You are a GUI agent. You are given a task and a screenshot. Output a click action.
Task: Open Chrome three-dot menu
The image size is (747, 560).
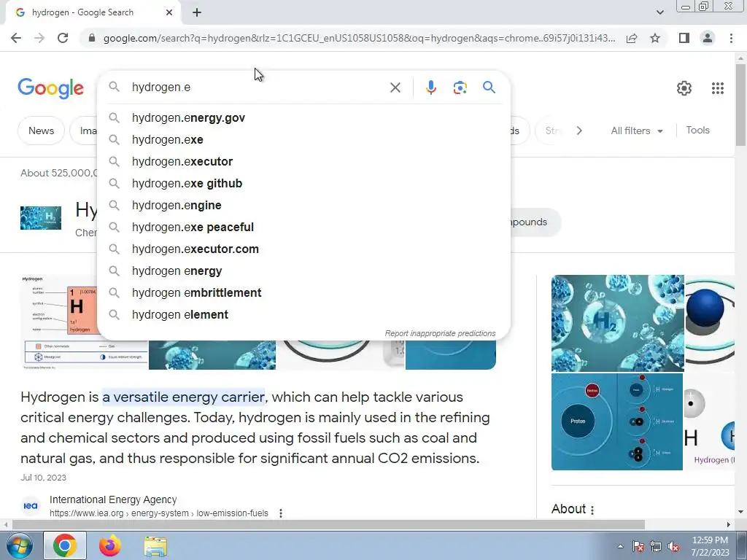point(731,38)
